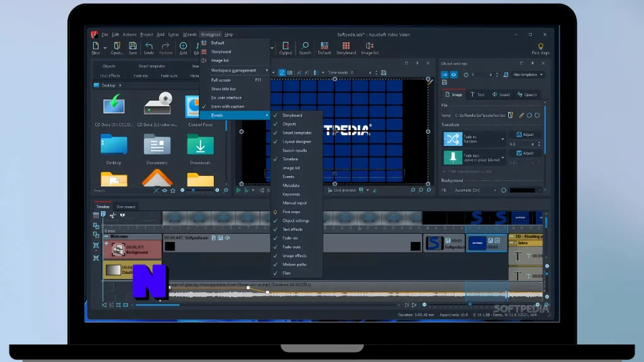Open the Documents folder icon

(x=157, y=145)
